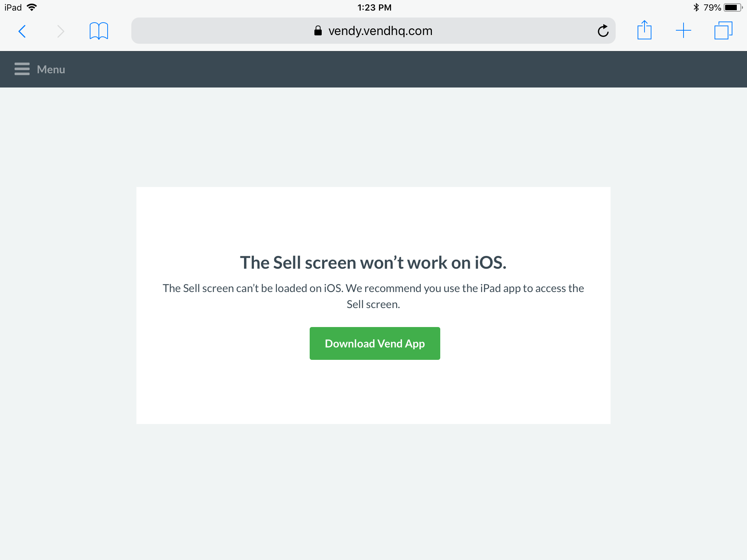Open the share sheet icon
747x560 pixels.
(x=644, y=30)
